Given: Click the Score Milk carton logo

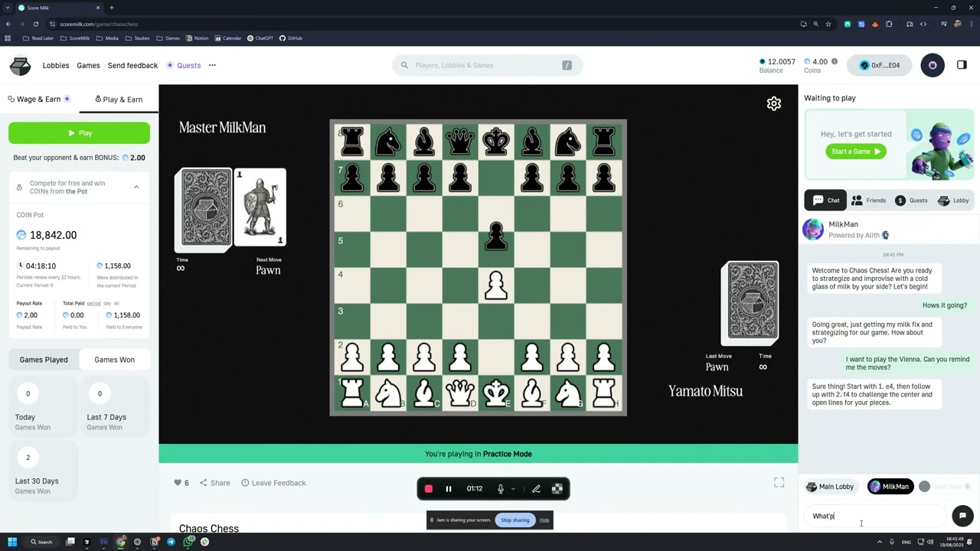Looking at the screenshot, I should (x=20, y=66).
